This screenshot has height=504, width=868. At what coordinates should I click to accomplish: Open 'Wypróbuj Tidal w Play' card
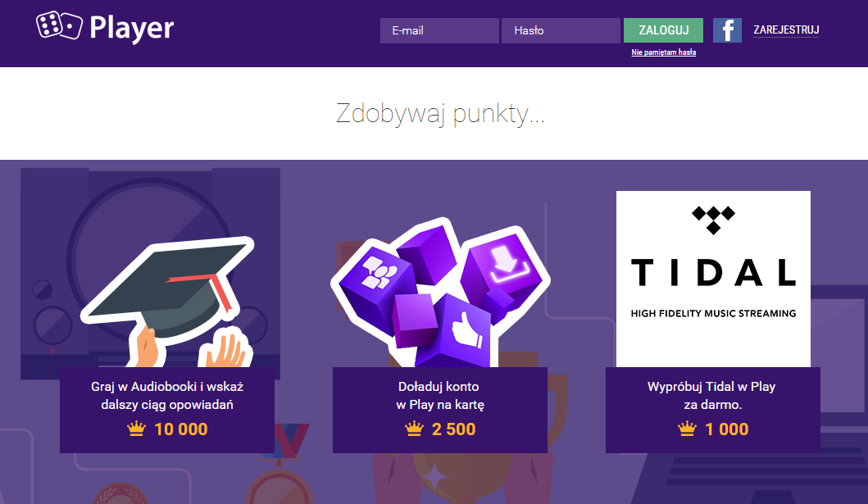tap(713, 410)
